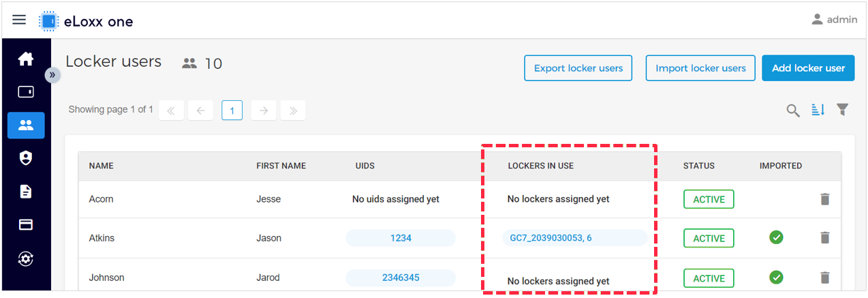Open the settings sync sidebar icon
This screenshot has width=868, height=298.
26,258
